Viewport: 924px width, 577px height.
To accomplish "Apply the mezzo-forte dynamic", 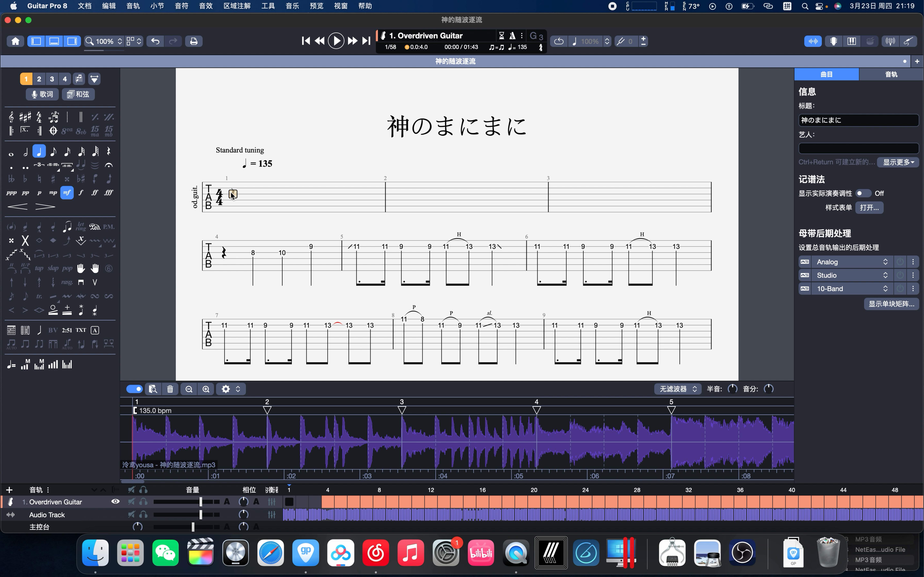I will pos(67,193).
